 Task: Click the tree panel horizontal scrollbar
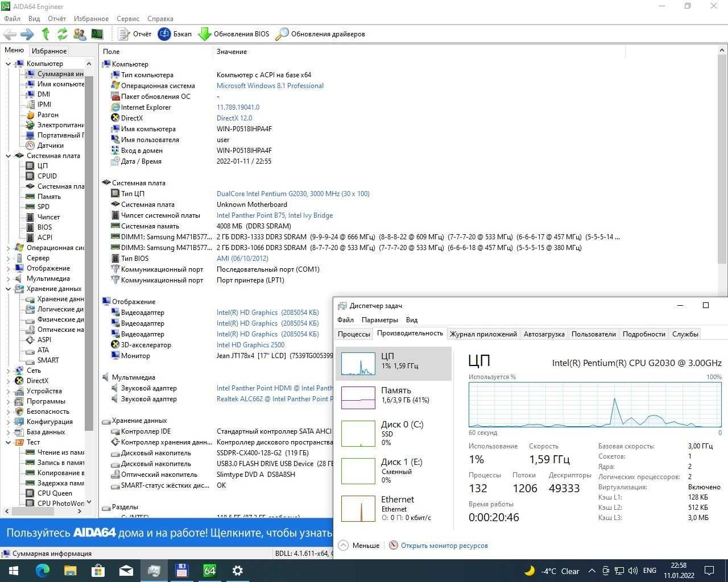tap(44, 511)
